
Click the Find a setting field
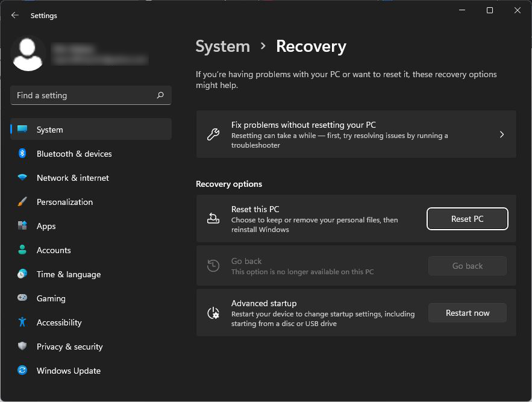(x=84, y=95)
